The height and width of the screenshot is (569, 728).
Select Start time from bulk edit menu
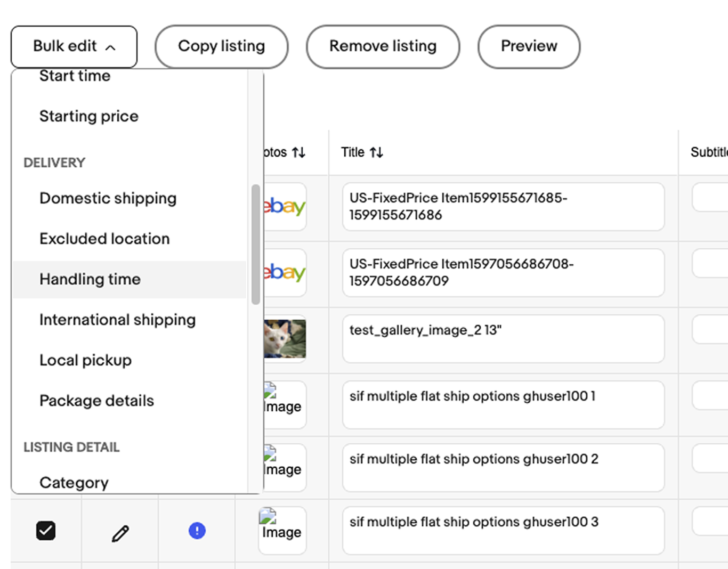pos(75,76)
